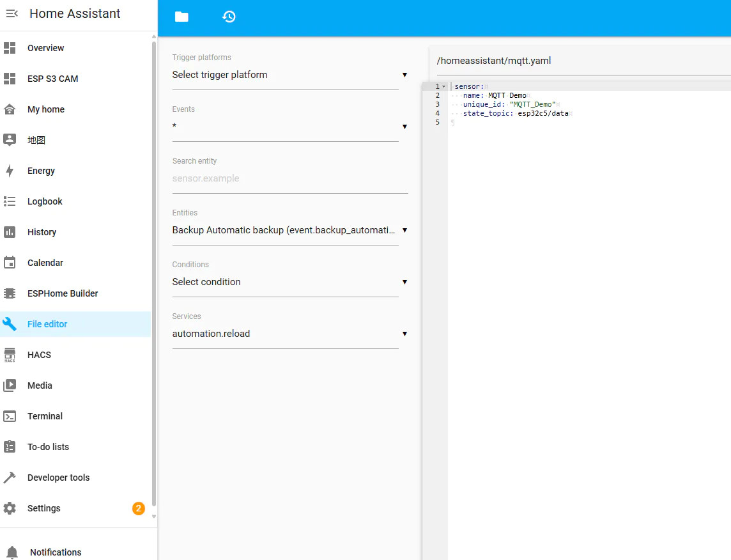Open the History panel
This screenshot has width=731, height=560.
tap(42, 232)
